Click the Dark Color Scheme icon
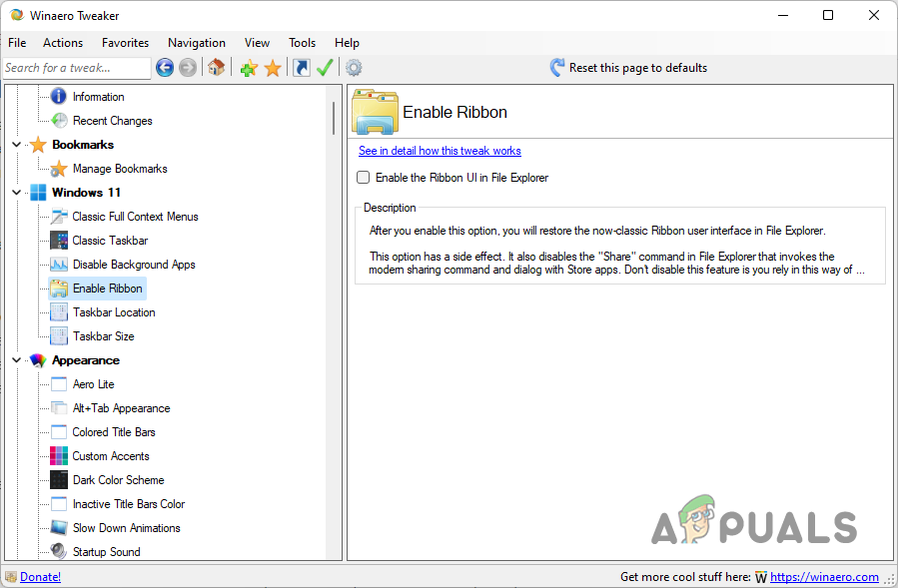The width and height of the screenshot is (898, 588). (58, 480)
